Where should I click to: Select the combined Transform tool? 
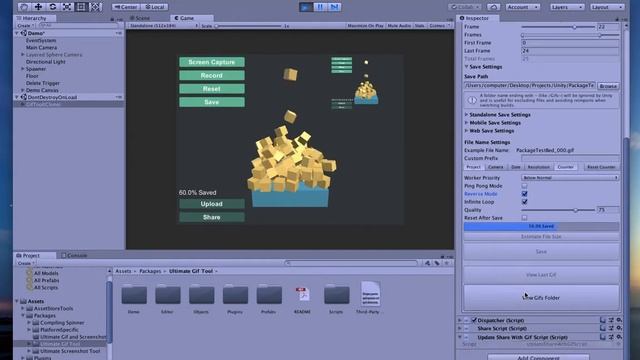[x=95, y=7]
